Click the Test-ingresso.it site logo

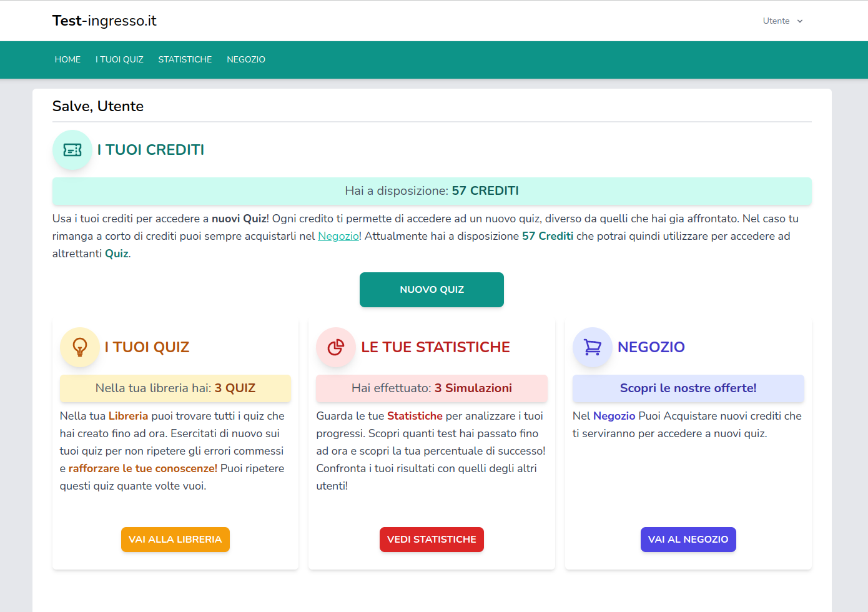[104, 21]
